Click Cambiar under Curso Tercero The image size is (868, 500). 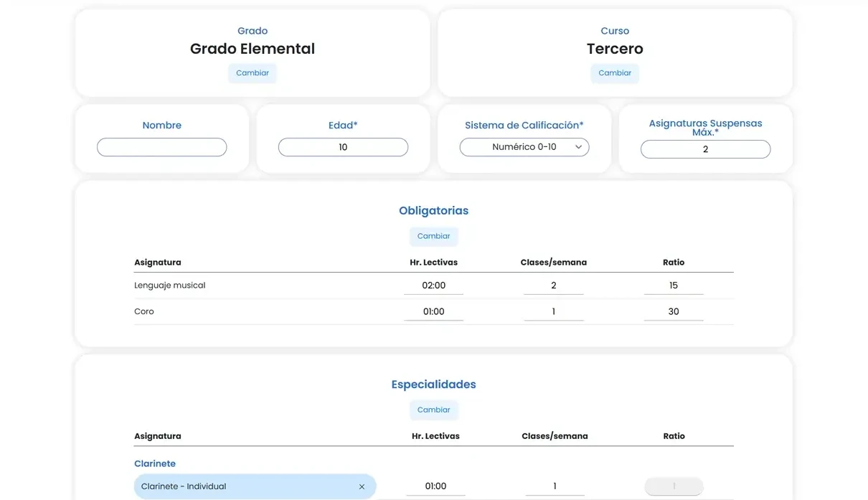(x=615, y=72)
